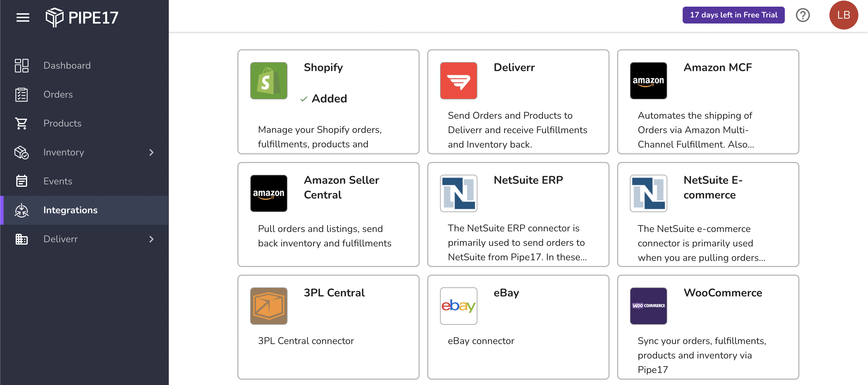This screenshot has height=385, width=868.
Task: Click the Events calendar icon
Action: (x=22, y=181)
